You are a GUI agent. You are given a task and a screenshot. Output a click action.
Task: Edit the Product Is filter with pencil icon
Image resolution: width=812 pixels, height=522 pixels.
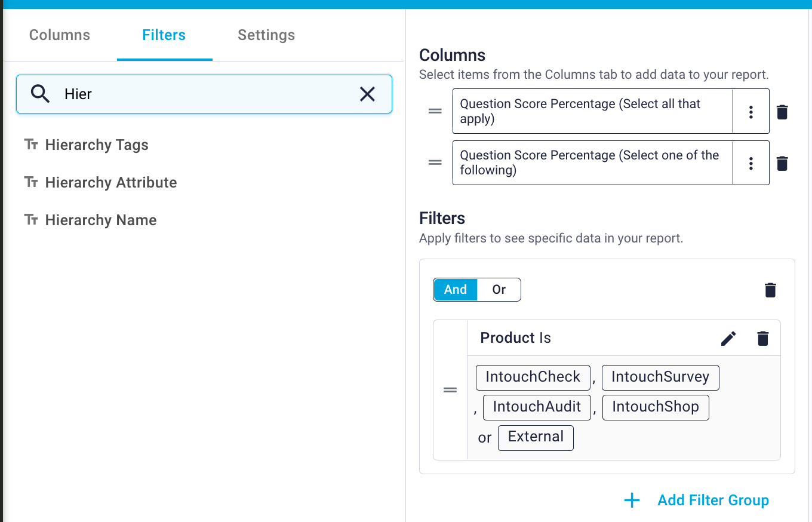tap(728, 339)
